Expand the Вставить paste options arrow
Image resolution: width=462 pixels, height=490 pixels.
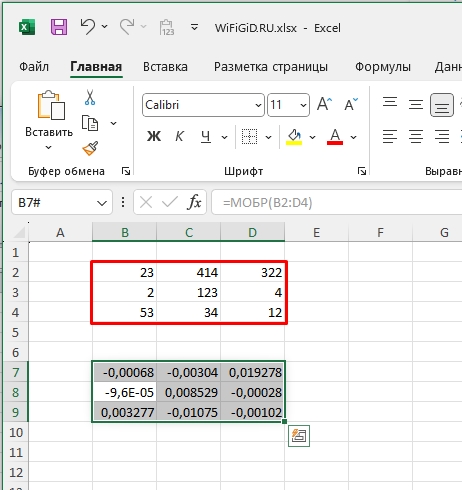point(49,147)
